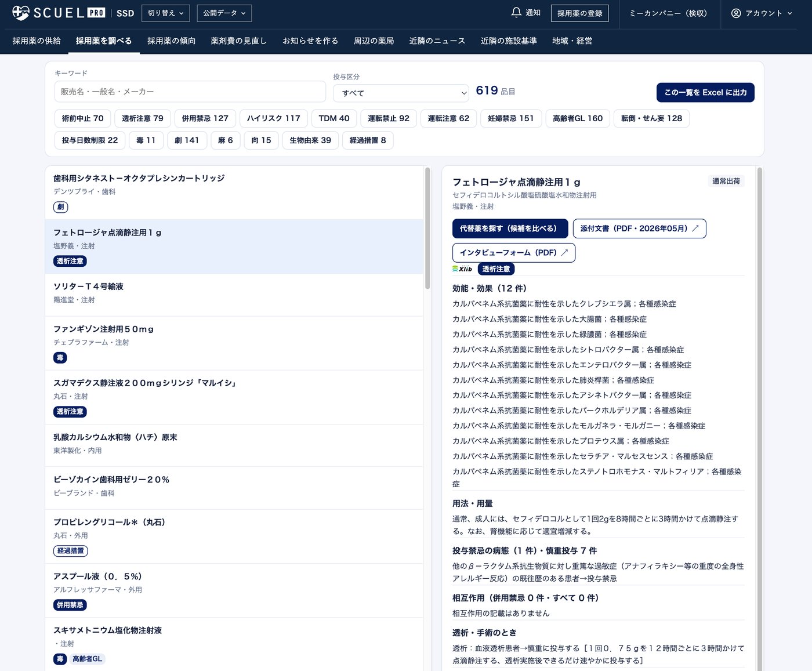This screenshot has width=812, height=671.
Task: Select スガマデクス静注液200mgシリンジ row
Action: pyautogui.click(x=234, y=397)
